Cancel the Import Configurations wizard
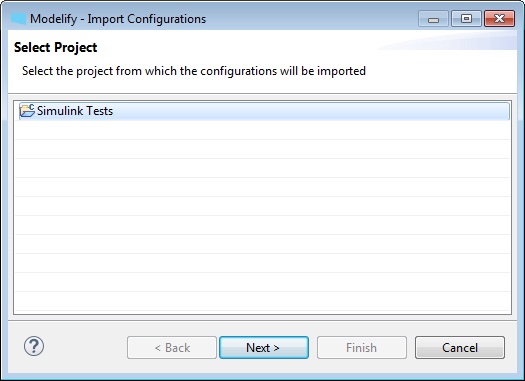 [x=460, y=348]
